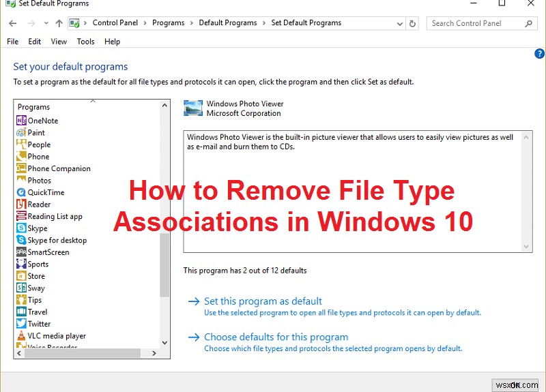This screenshot has width=546, height=392.
Task: Select the Travel app icon
Action: point(21,312)
